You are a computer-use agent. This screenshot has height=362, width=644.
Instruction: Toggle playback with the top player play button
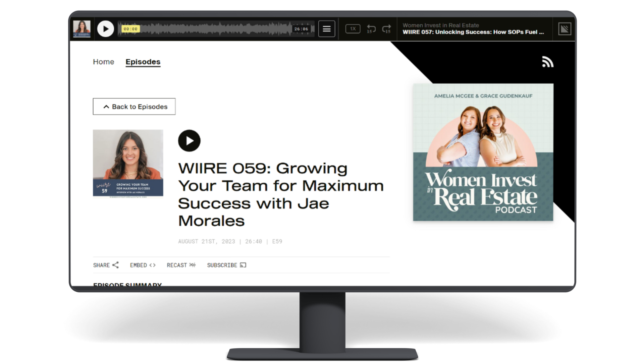coord(106,29)
